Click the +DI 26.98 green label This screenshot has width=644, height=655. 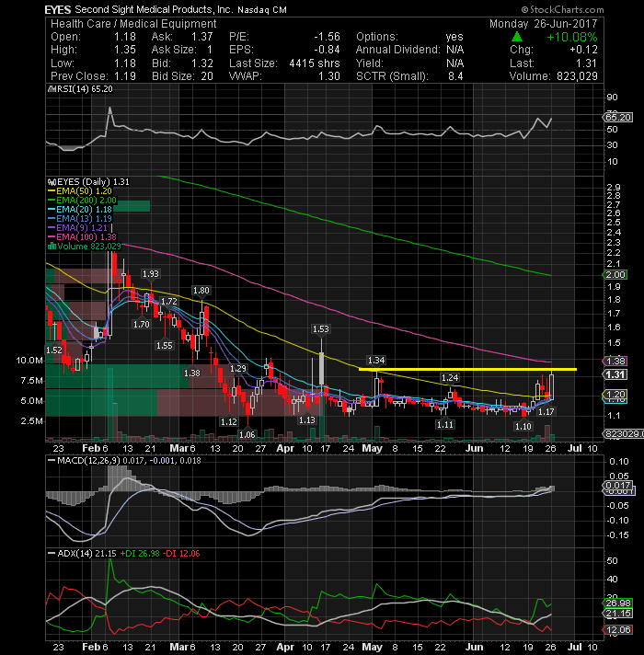140,554
